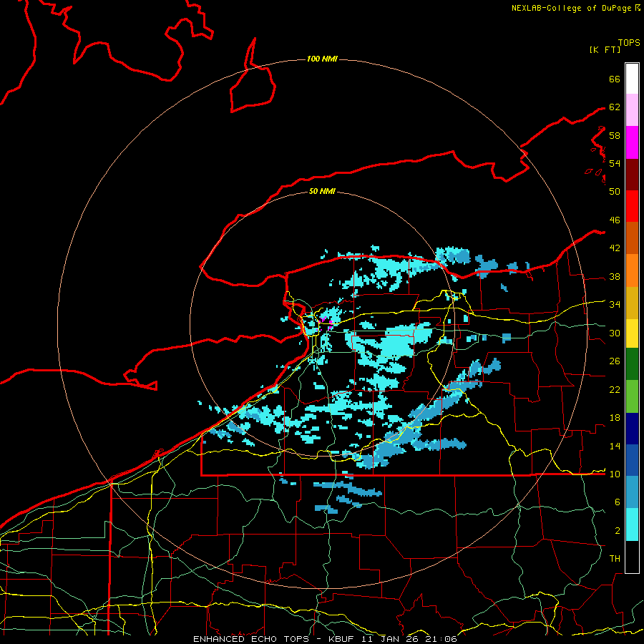Click the TOPS legend heading
The image size is (644, 644).
(x=629, y=43)
